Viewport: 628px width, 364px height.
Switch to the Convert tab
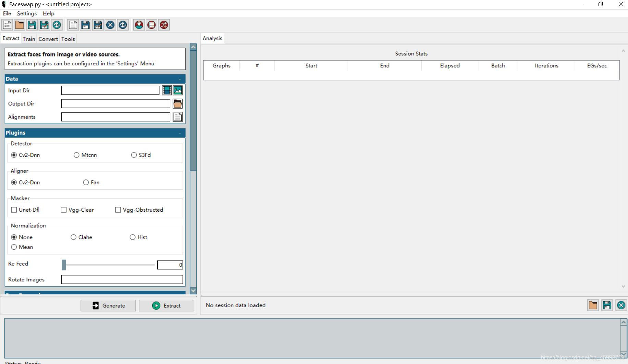click(x=48, y=39)
